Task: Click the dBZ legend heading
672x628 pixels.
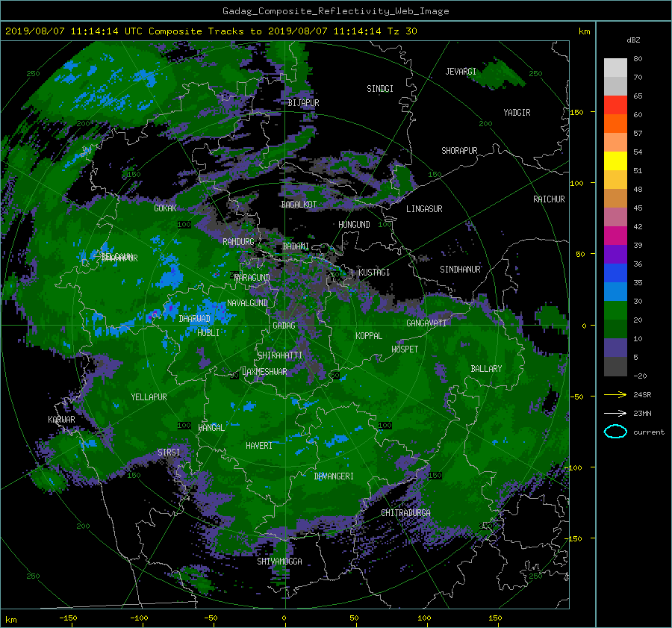Action: point(633,40)
